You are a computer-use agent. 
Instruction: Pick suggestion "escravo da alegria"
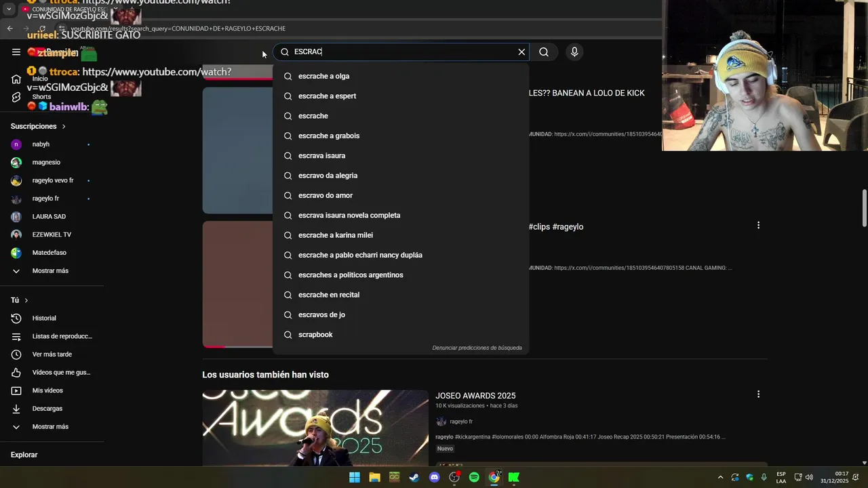point(401,176)
